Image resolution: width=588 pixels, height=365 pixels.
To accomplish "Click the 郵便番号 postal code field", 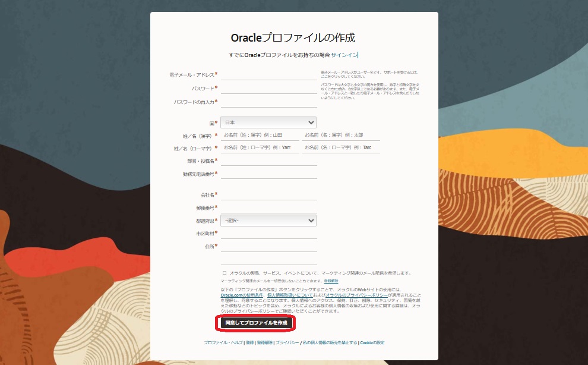I will point(268,207).
